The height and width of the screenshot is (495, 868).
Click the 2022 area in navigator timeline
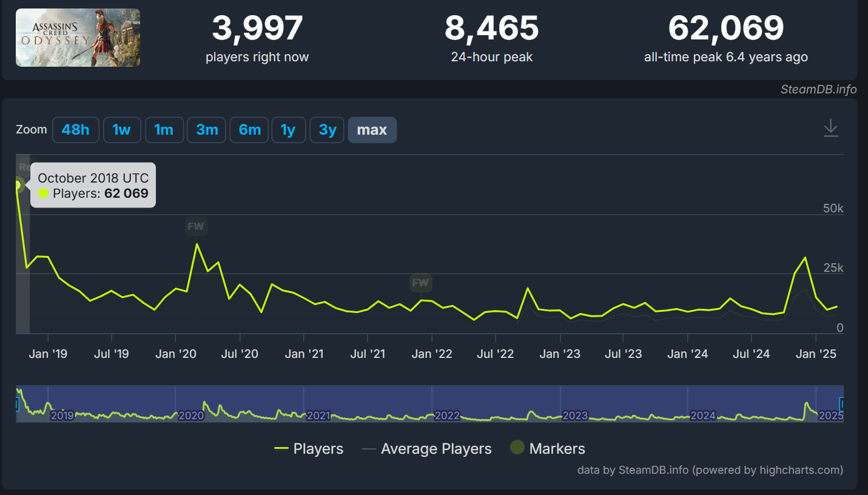[447, 415]
